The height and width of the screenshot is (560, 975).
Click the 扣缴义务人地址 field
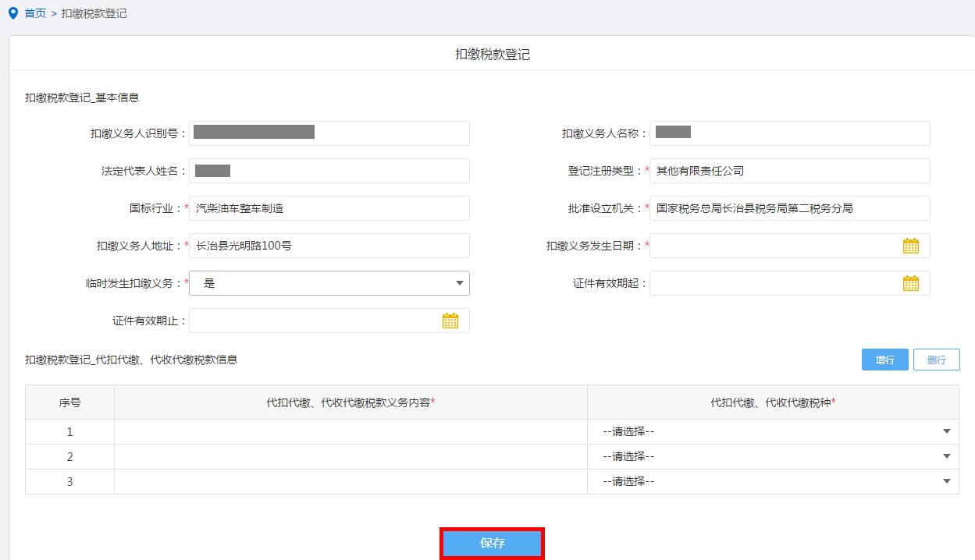tap(329, 246)
